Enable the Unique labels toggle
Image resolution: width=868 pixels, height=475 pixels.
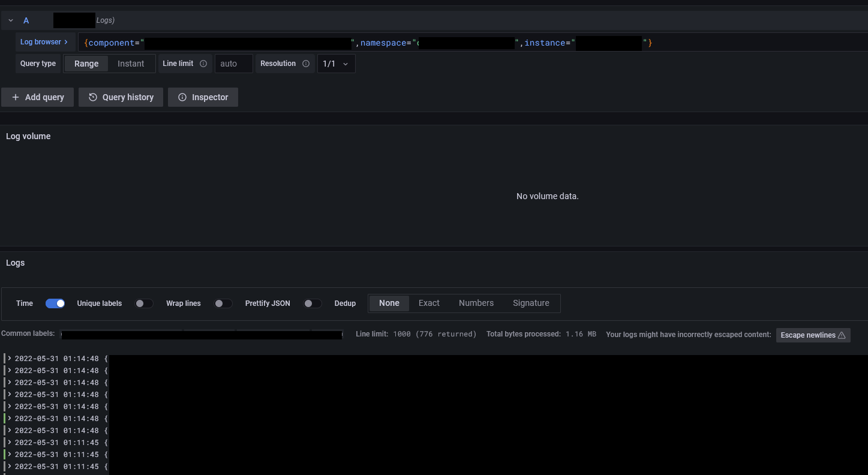pos(144,303)
